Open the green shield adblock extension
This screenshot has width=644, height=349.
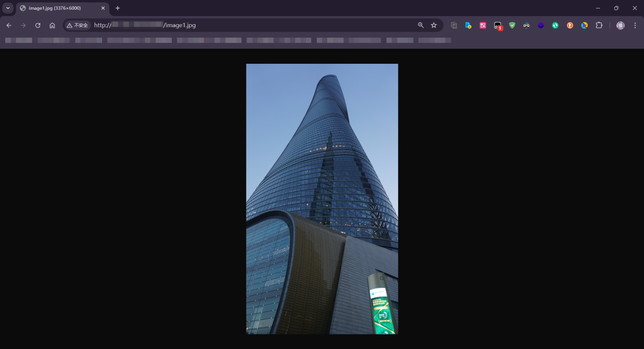click(512, 25)
